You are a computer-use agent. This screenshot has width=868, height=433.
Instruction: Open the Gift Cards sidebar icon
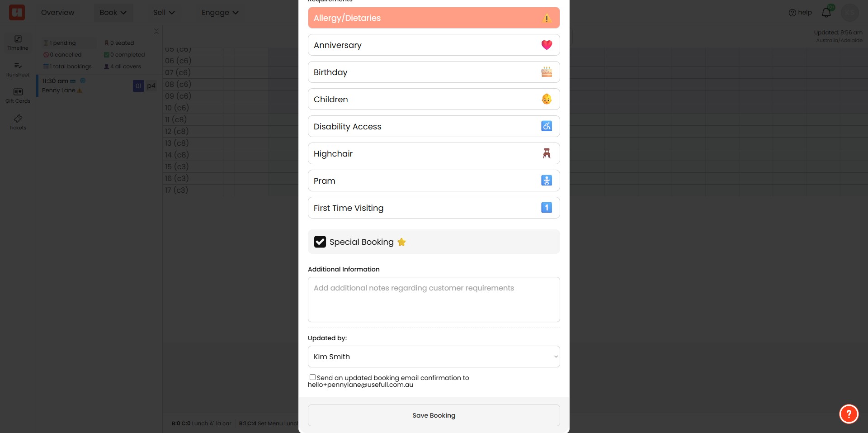[18, 96]
